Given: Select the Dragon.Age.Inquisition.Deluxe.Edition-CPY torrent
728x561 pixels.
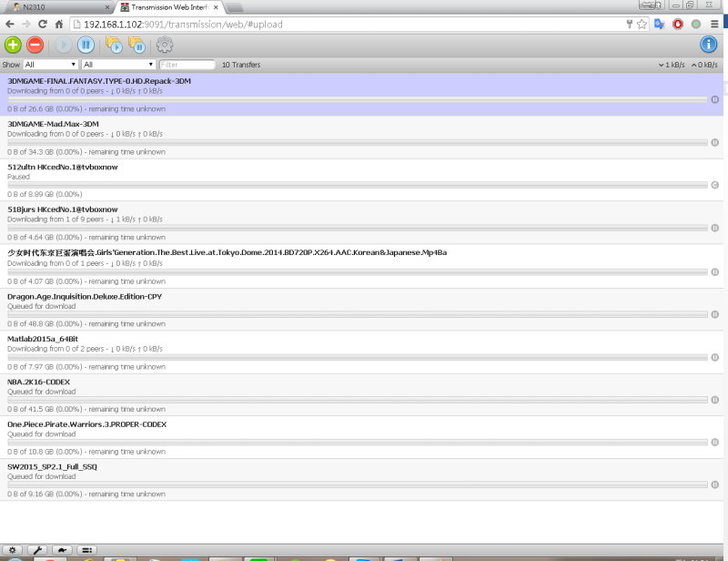Looking at the screenshot, I should [x=361, y=310].
